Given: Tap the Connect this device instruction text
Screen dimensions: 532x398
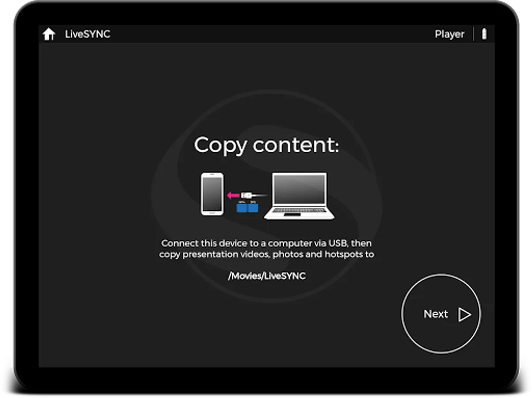Looking at the screenshot, I should (267, 249).
